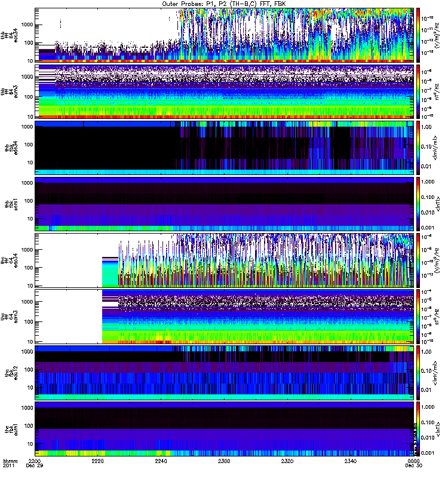Click the 100 tick on thb scm3 axis
Screen dimensions: 448x478
pos(29,97)
